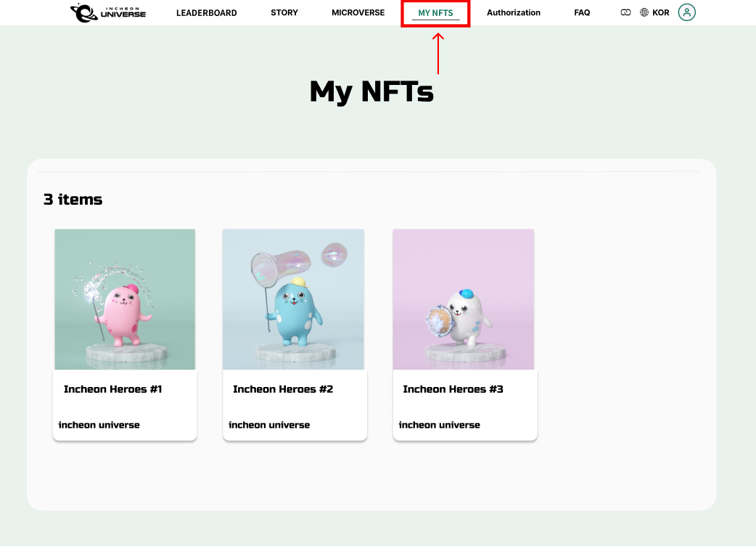The width and height of the screenshot is (756, 546).
Task: Click incheon universe under Heroes #1
Action: tap(99, 425)
